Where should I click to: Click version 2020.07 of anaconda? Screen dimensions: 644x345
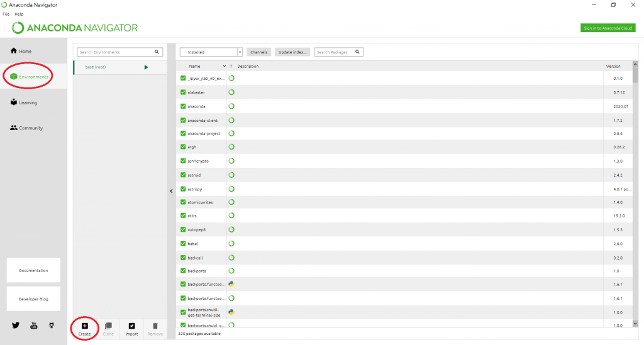coord(621,106)
